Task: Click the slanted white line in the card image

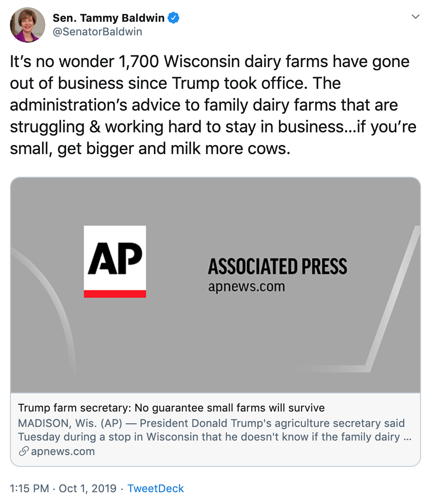Action: [x=393, y=299]
